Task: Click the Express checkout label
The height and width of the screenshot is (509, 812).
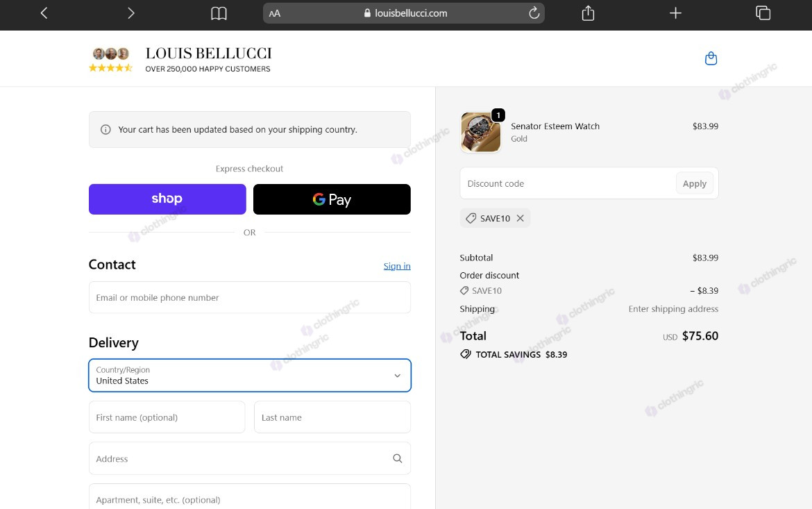Action: [250, 169]
